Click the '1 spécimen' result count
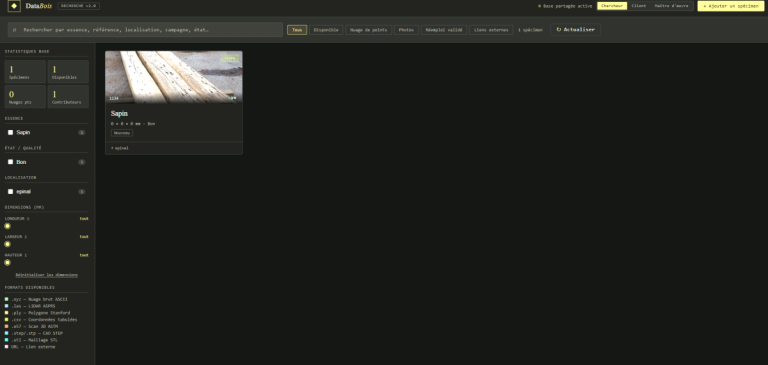The width and height of the screenshot is (768, 365). 530,30
